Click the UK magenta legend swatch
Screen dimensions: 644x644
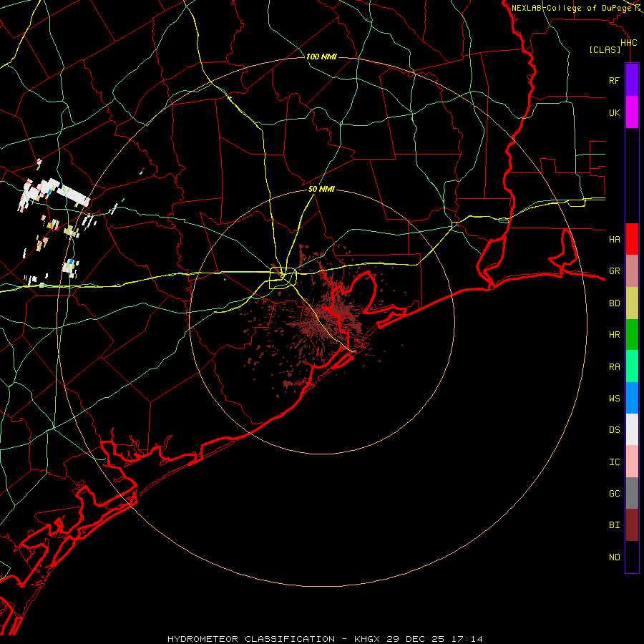[632, 112]
